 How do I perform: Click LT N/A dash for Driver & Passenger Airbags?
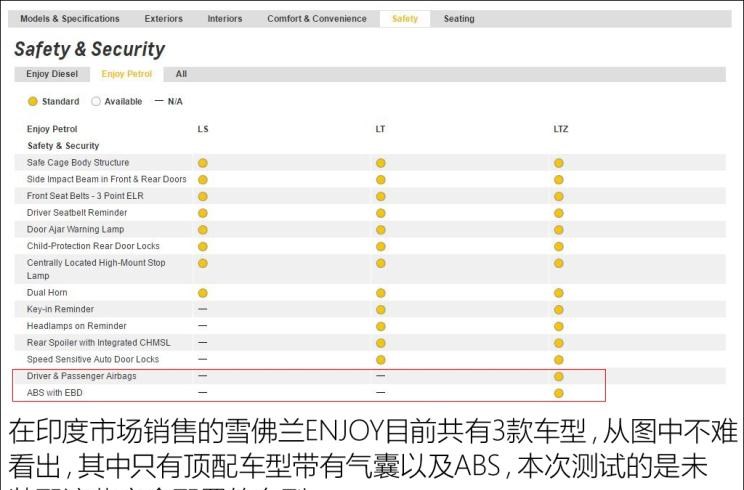coord(381,376)
